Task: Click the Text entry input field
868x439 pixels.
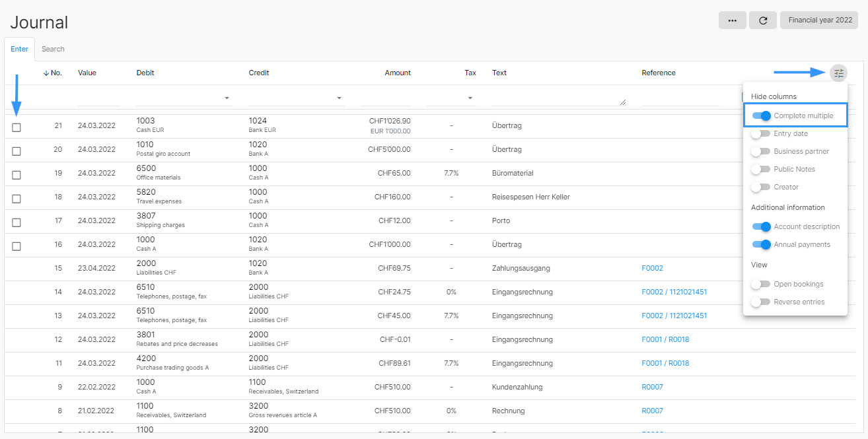Action: 559,98
